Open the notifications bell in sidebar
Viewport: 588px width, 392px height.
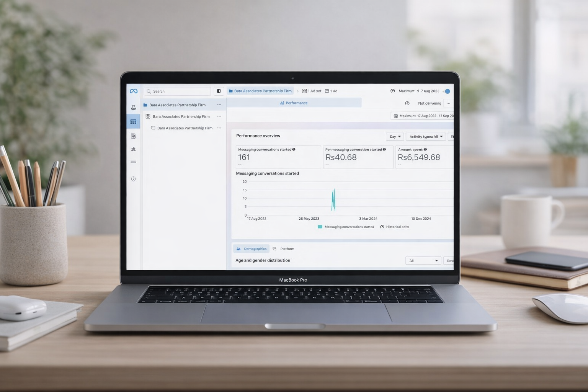tap(134, 108)
